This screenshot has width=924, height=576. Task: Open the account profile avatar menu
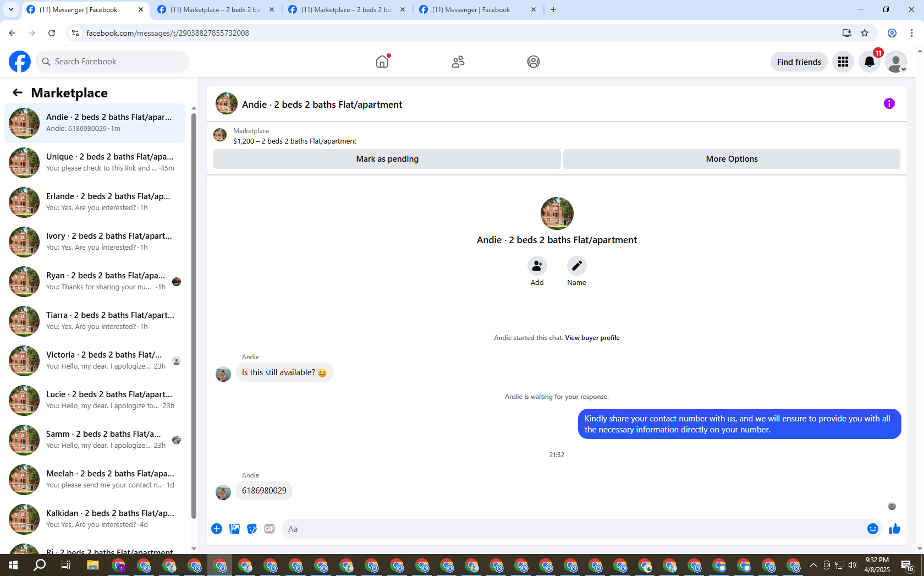[896, 62]
